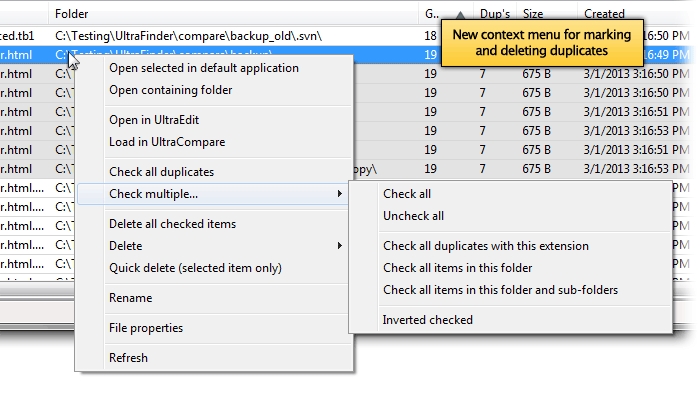Click Delete all checked items
The width and height of the screenshot is (700, 398).
tap(172, 224)
